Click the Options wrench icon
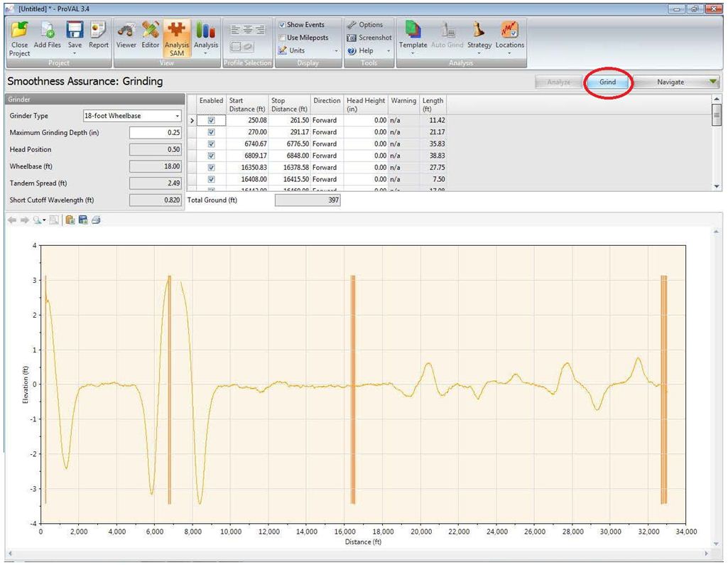 point(352,25)
